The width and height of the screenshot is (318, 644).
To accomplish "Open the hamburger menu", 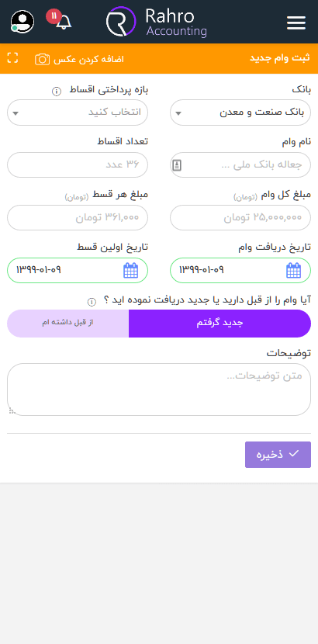I will (x=296, y=23).
